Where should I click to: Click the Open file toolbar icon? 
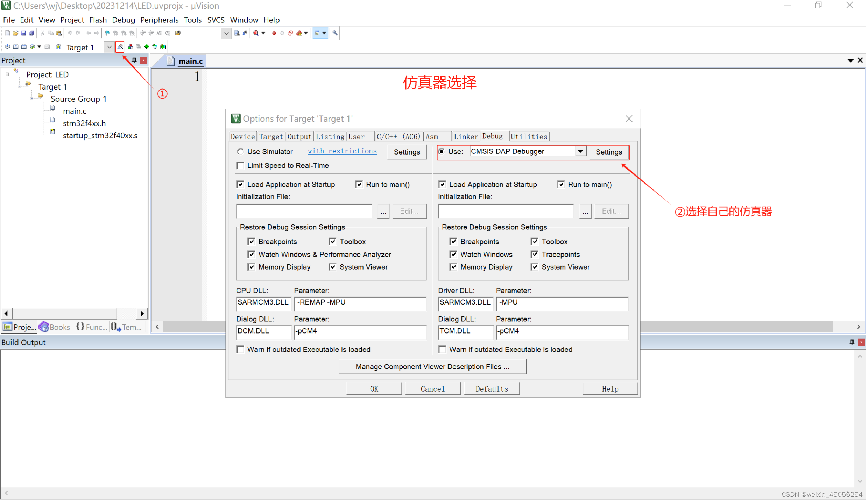click(15, 33)
